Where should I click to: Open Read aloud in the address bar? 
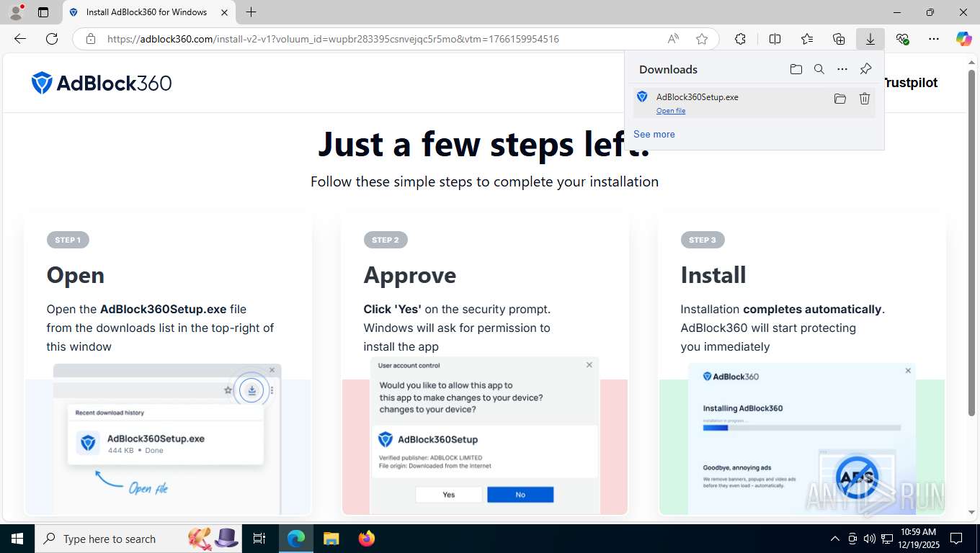pos(673,39)
